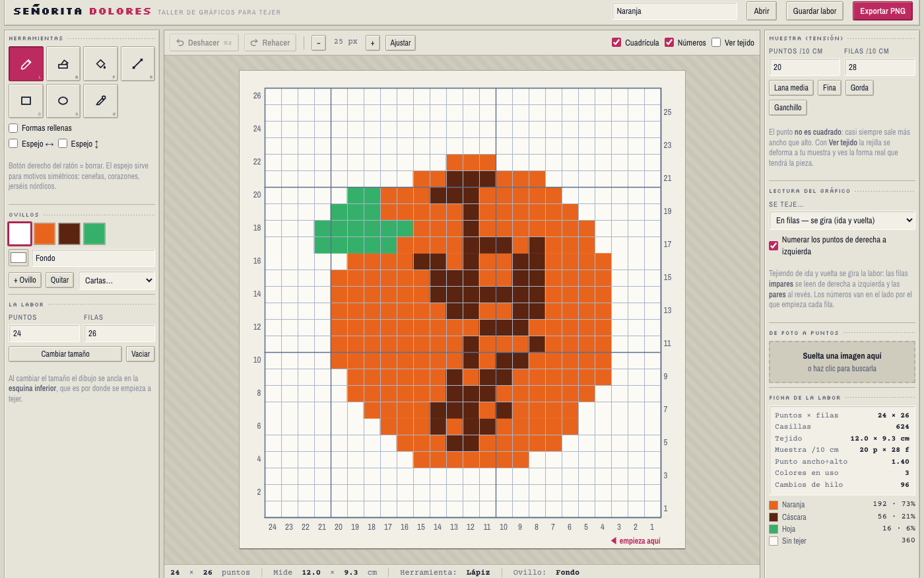Select the orange yarn swatch

pos(45,234)
